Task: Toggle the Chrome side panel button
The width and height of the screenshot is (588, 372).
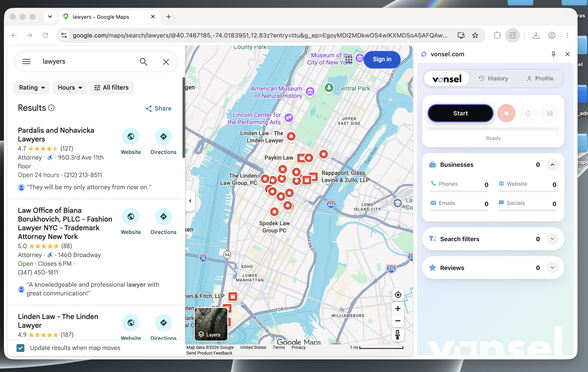Action: coord(512,36)
